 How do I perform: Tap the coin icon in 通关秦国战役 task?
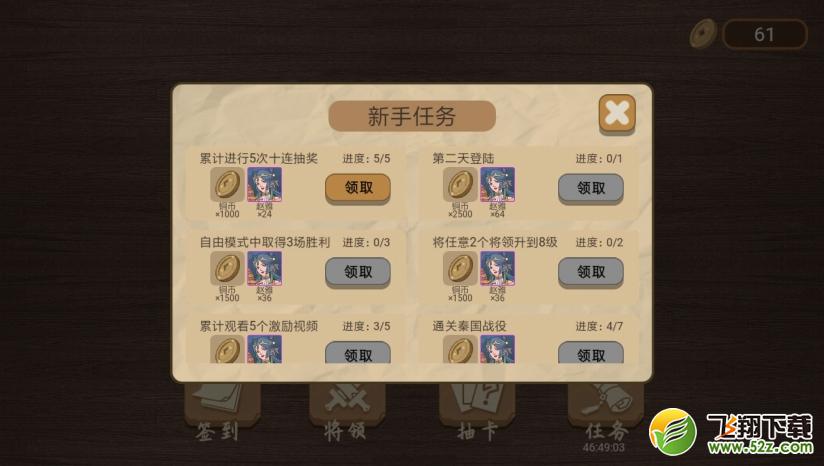pos(460,349)
